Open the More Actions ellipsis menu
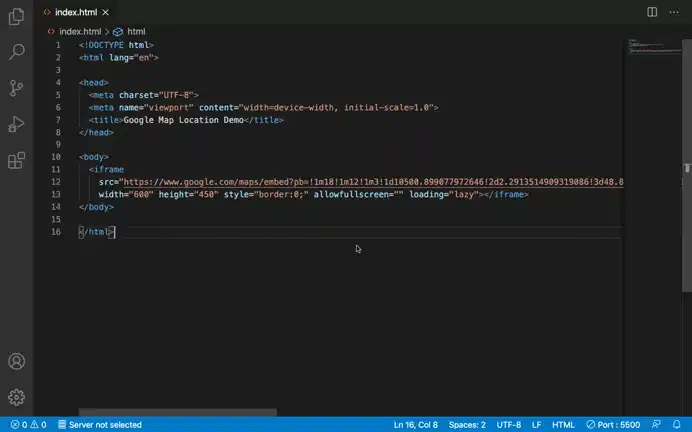692x432 pixels. (675, 12)
